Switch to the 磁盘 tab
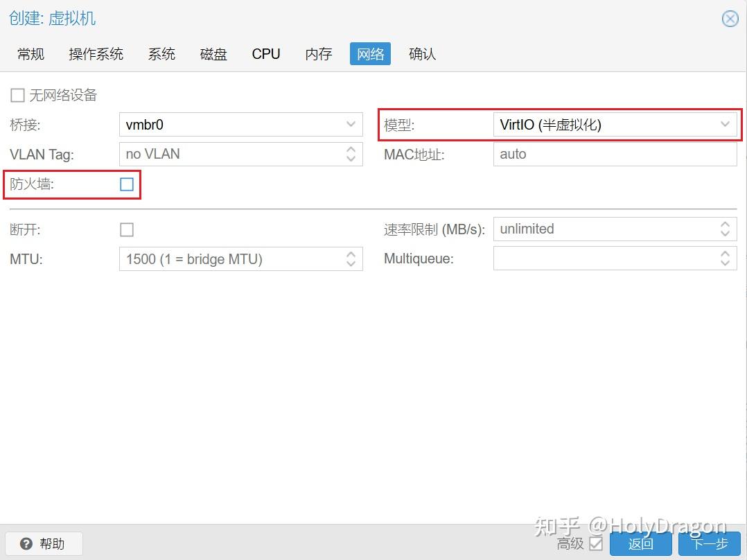Screen dimensions: 747x560 pos(213,53)
